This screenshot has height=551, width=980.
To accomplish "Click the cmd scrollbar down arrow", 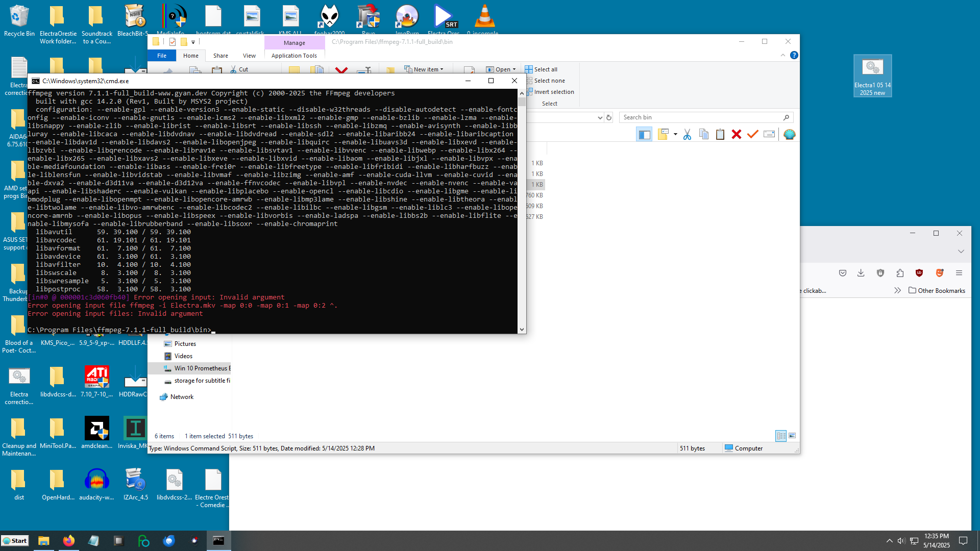I will 522,330.
